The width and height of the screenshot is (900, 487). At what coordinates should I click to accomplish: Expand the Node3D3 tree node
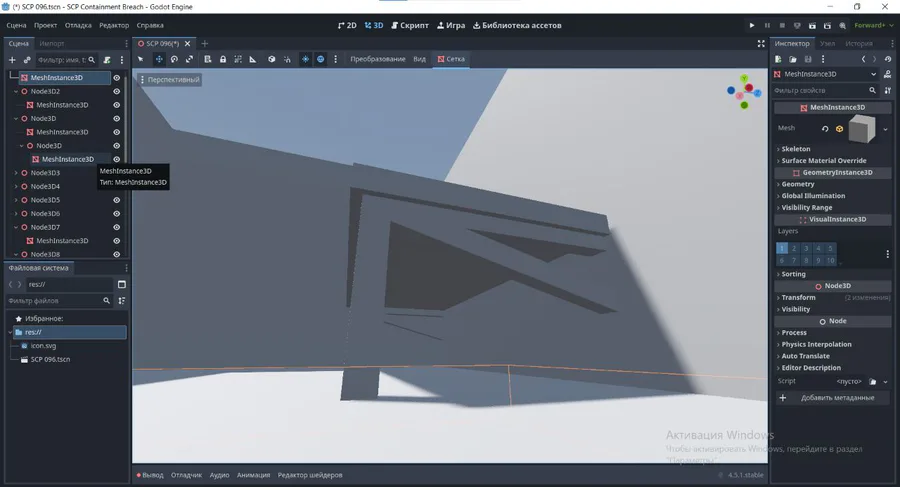(x=16, y=173)
